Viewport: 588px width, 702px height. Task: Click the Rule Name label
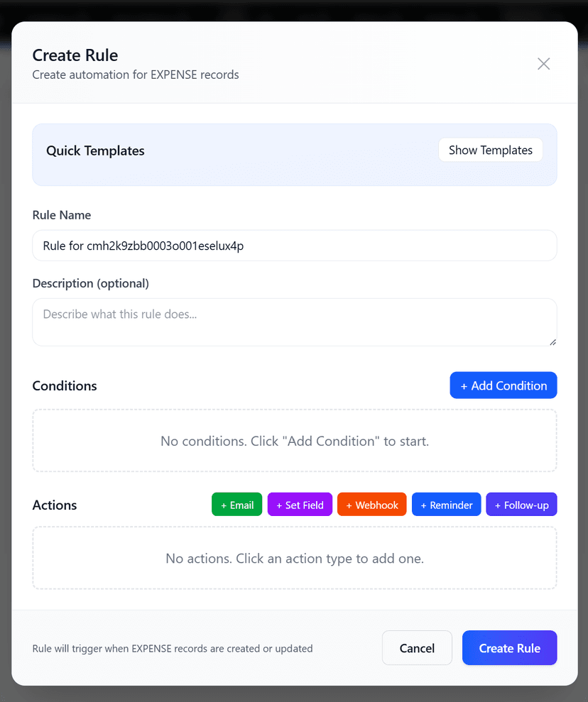click(62, 215)
